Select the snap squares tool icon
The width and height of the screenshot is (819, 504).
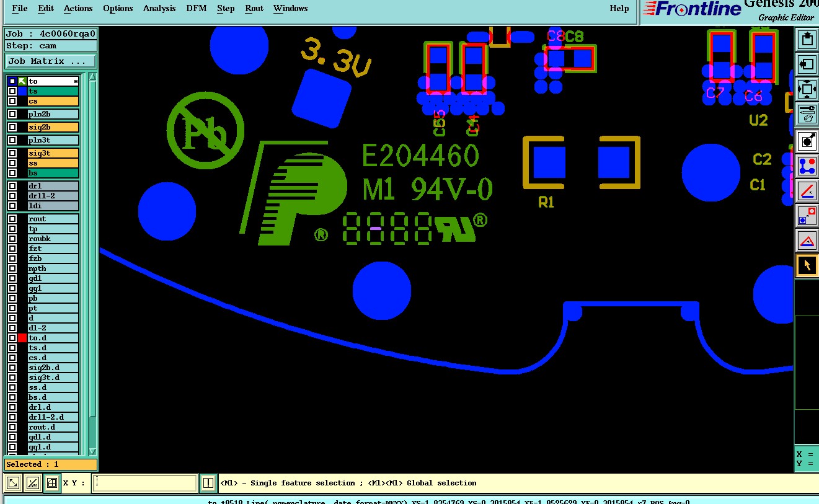pos(807,215)
